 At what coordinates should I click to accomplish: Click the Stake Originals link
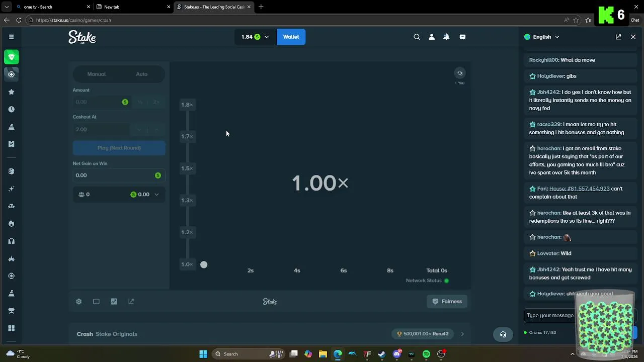pos(116,334)
